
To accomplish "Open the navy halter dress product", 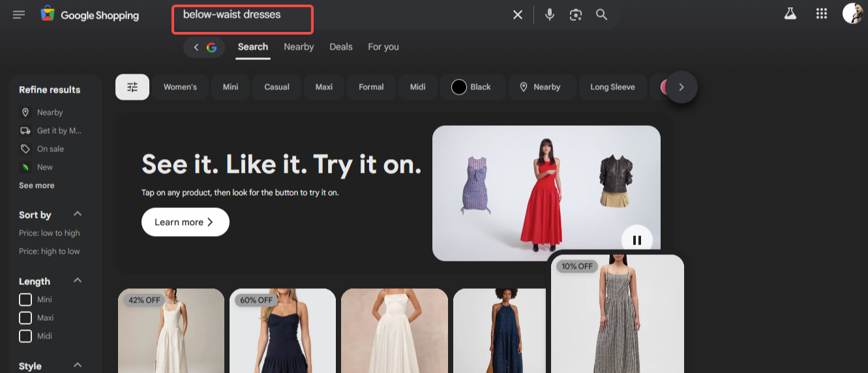I will [499, 331].
